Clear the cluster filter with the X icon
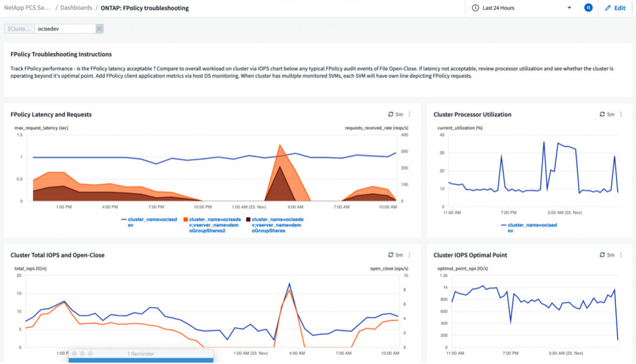This screenshot has width=636, height=364. (100, 29)
